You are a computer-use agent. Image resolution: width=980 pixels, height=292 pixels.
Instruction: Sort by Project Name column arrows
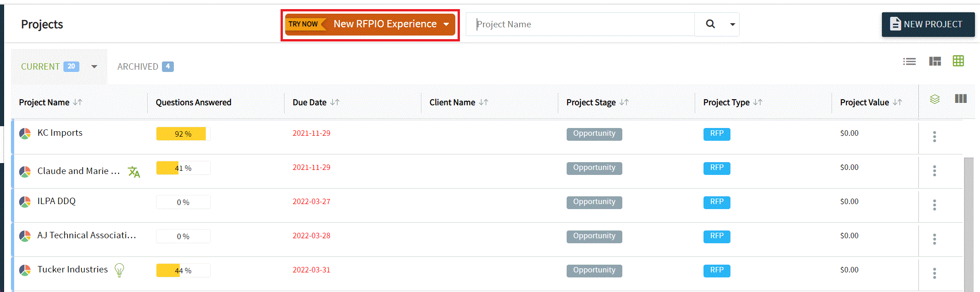click(78, 102)
